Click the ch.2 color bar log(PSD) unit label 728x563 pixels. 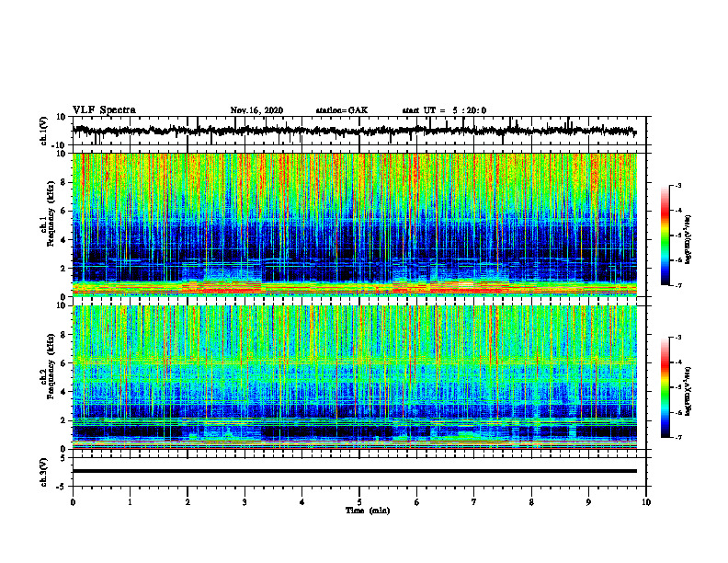click(x=689, y=391)
